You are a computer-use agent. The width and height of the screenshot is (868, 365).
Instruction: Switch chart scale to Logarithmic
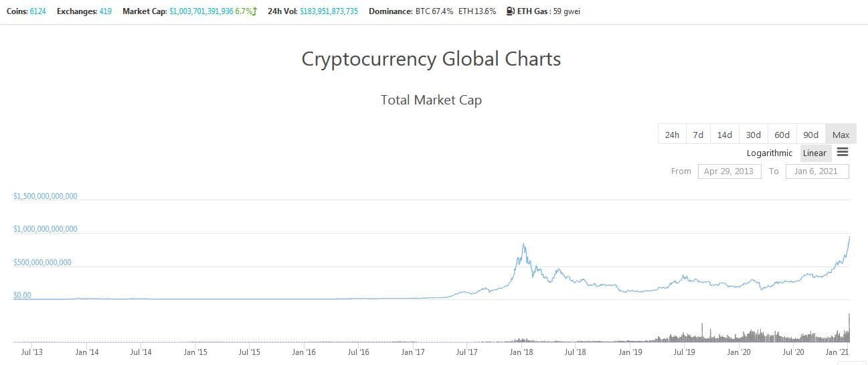[769, 153]
